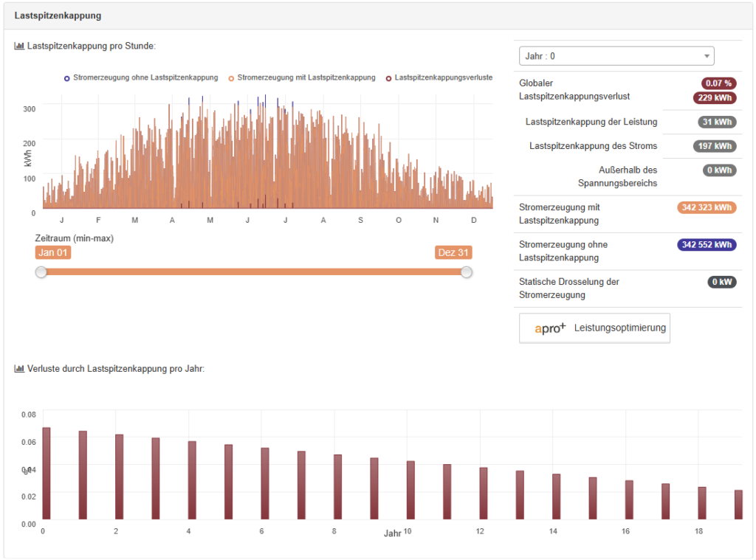Click the 342 552 kWh blue badge

click(x=706, y=245)
